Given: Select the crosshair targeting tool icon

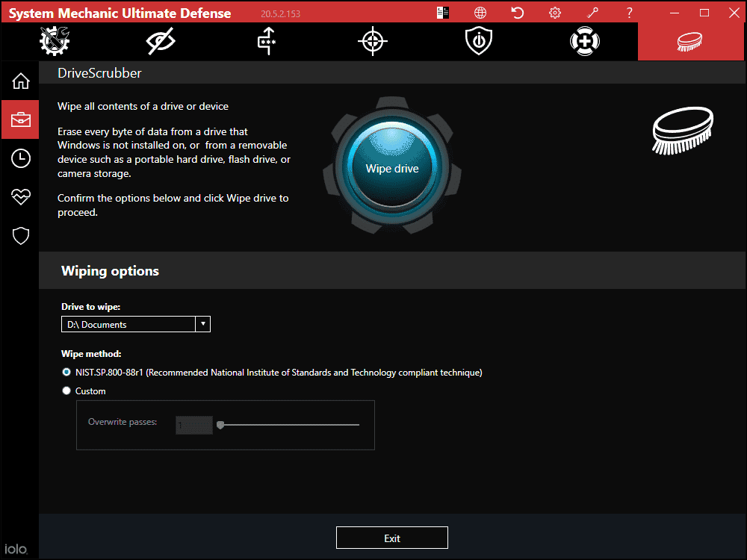Looking at the screenshot, I should [x=372, y=41].
